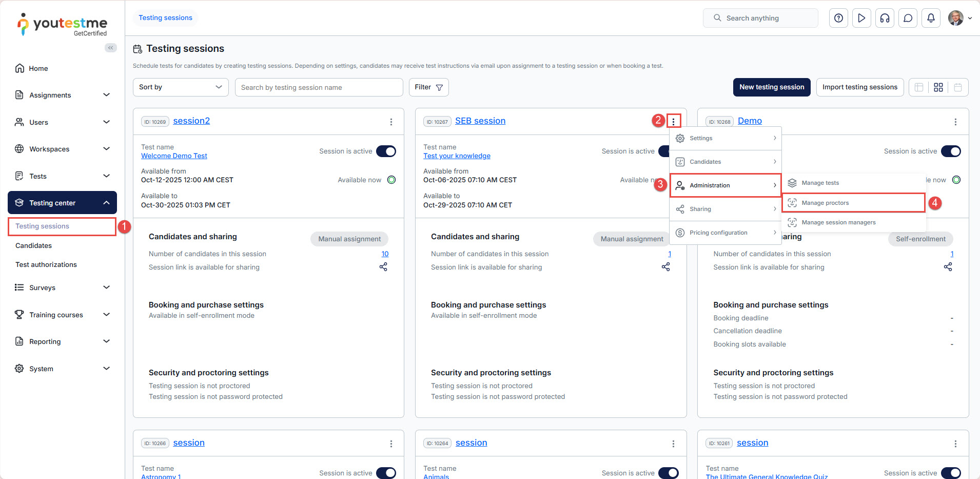Click the search by testing session name field
The width and height of the screenshot is (980, 479).
click(319, 87)
